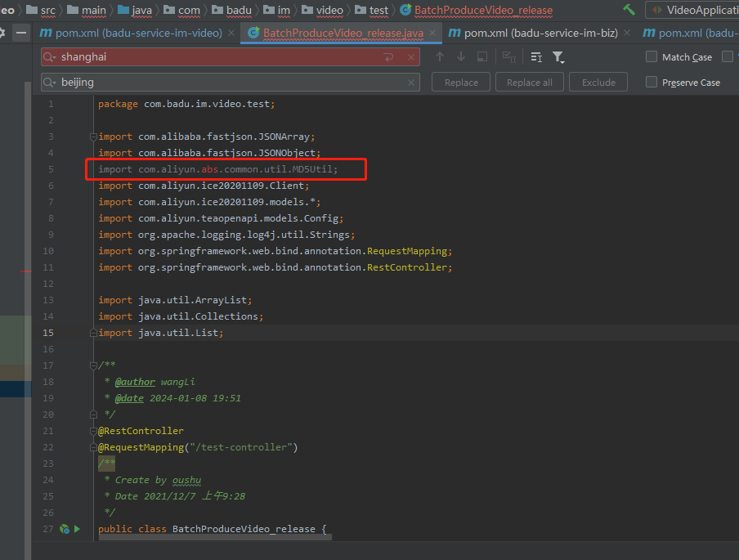
Task: Click into the beijing replace text field
Action: (x=229, y=83)
